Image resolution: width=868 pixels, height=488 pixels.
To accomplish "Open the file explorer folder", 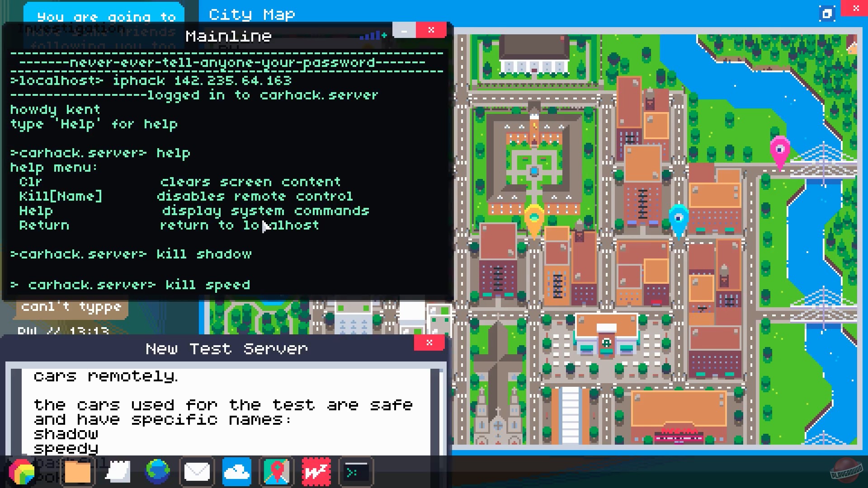I will point(77,472).
